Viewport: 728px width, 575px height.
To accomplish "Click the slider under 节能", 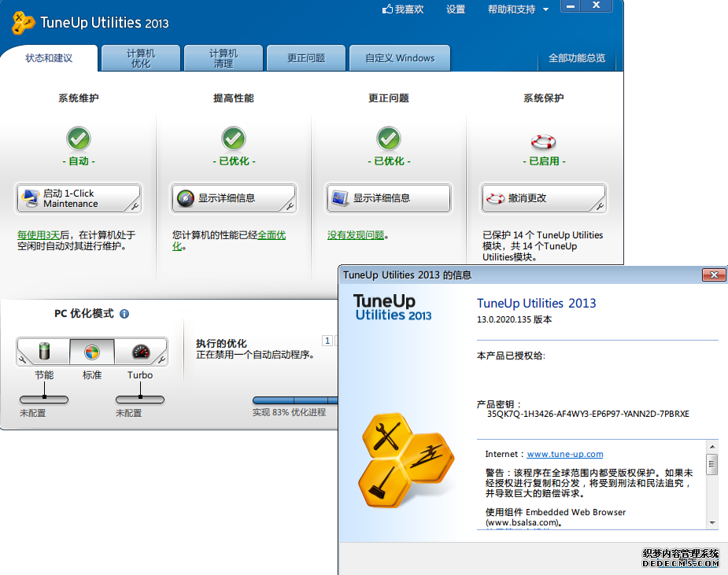I will click(44, 399).
